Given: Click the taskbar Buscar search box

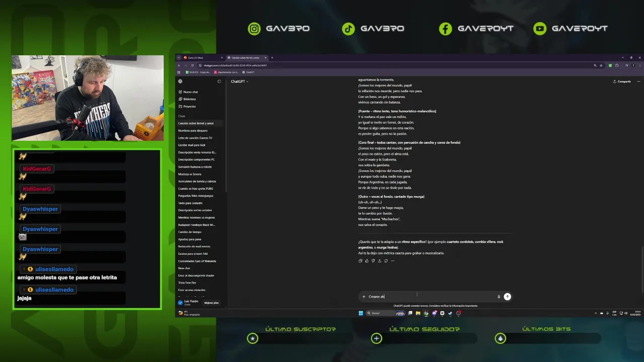Looking at the screenshot, I should click(x=385, y=313).
